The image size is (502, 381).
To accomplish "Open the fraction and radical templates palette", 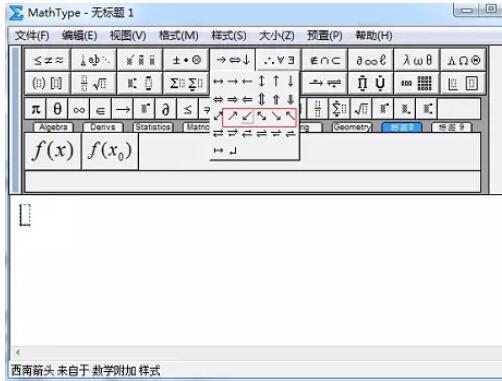I will click(94, 83).
